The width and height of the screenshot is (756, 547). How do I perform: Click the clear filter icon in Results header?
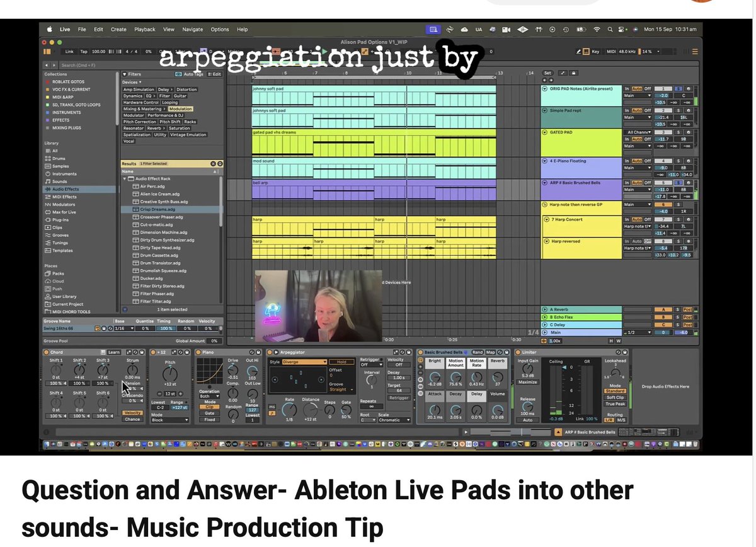pyautogui.click(x=212, y=163)
